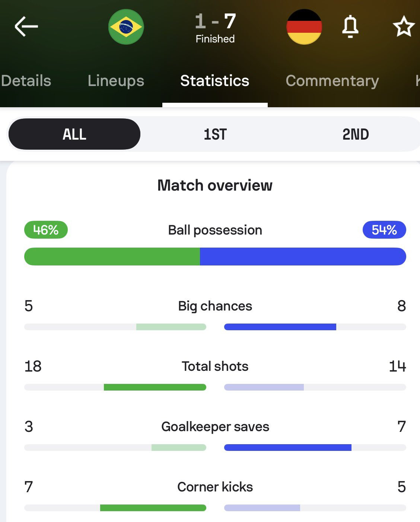The width and height of the screenshot is (420, 522).
Task: Switch to 2ND half statistics
Action: click(x=356, y=134)
